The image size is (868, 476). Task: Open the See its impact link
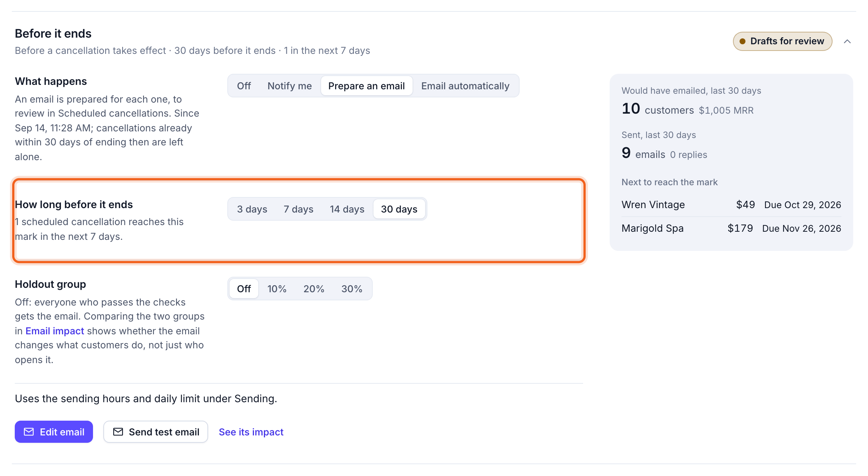click(x=251, y=432)
